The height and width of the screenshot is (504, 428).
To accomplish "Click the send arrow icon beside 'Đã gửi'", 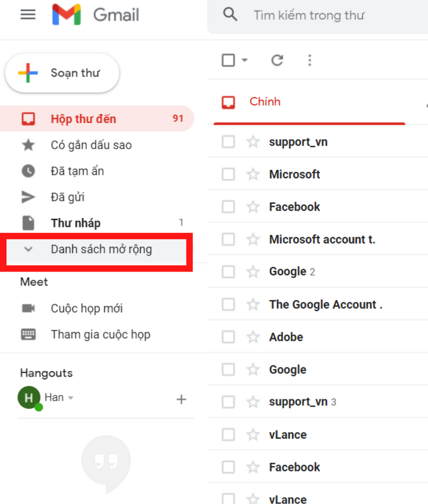I will [28, 197].
